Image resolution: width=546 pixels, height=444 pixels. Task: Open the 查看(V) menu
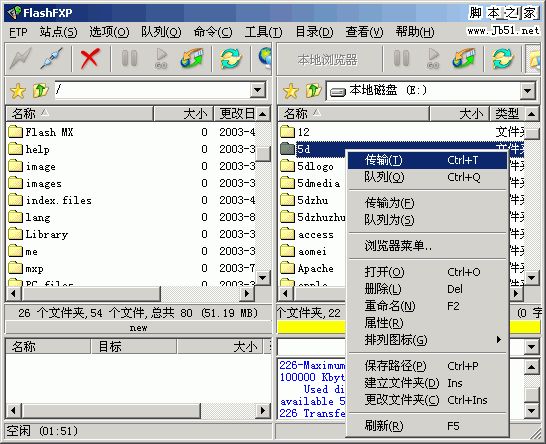coord(365,32)
